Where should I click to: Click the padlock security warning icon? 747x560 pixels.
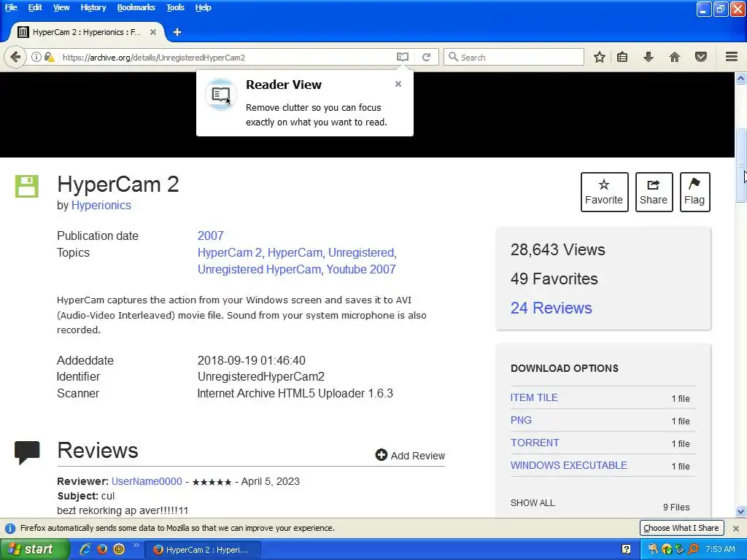(49, 57)
